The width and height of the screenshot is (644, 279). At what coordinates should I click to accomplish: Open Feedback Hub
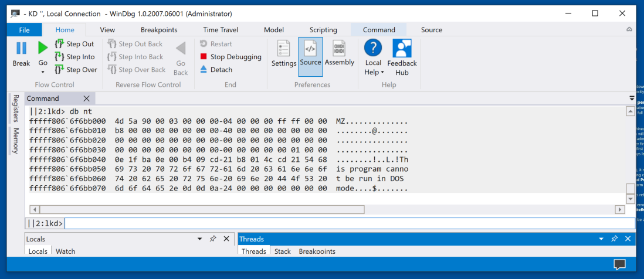click(402, 57)
